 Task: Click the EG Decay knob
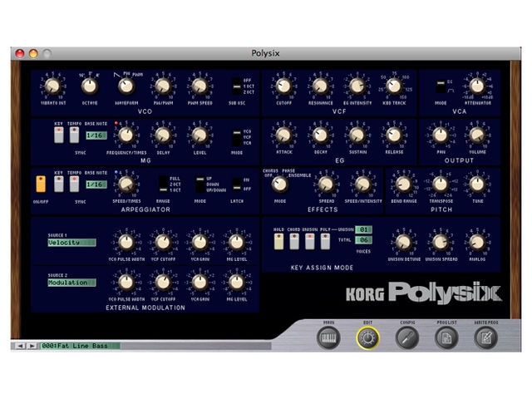tap(320, 135)
